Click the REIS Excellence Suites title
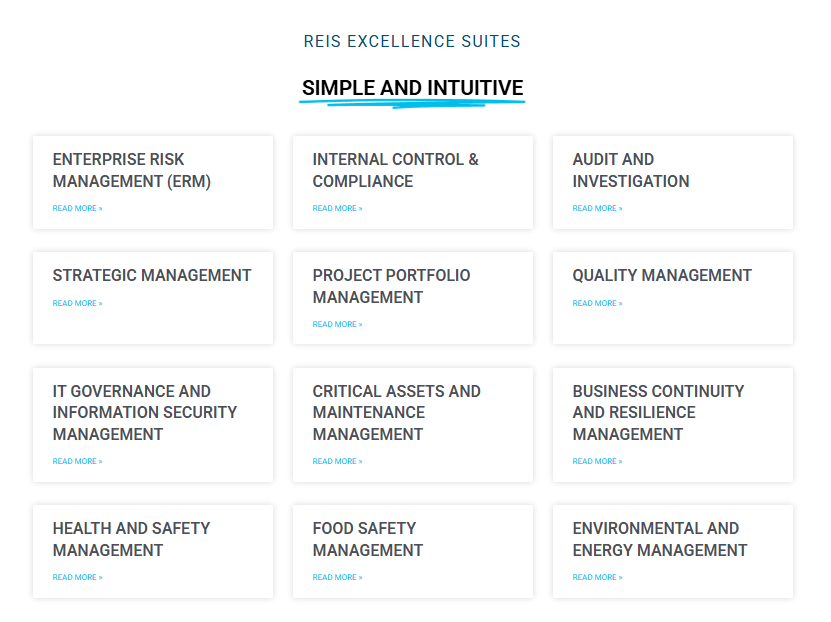Image resolution: width=831 pixels, height=622 pixels. pyautogui.click(x=412, y=41)
